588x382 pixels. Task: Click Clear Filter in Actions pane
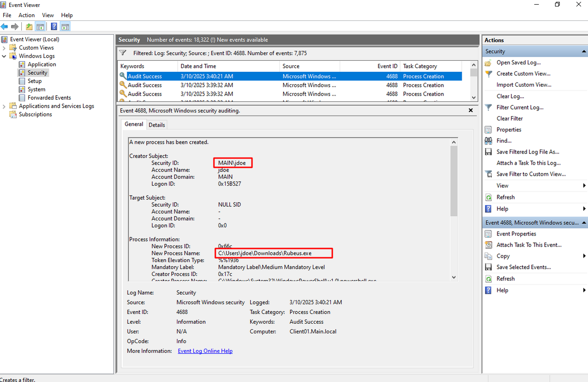coord(510,119)
